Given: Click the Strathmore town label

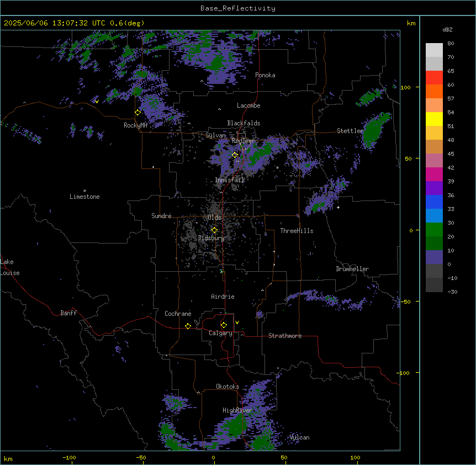Looking at the screenshot, I should (285, 336).
